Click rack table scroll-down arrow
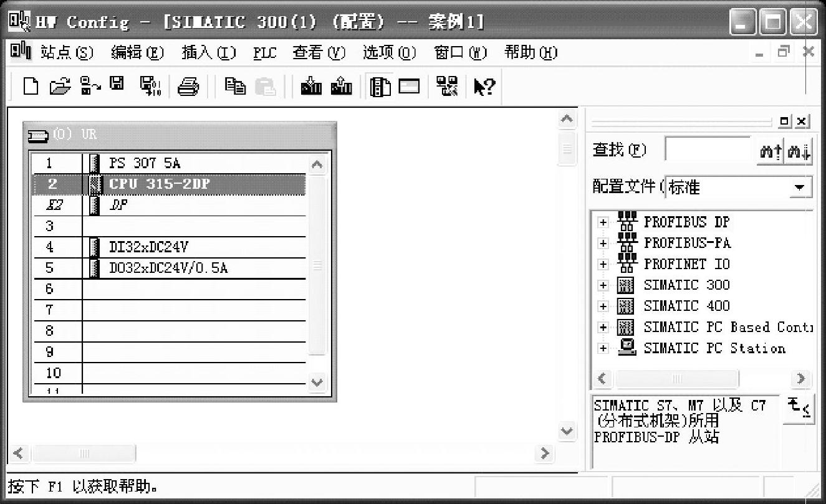826x504 pixels. click(x=317, y=382)
